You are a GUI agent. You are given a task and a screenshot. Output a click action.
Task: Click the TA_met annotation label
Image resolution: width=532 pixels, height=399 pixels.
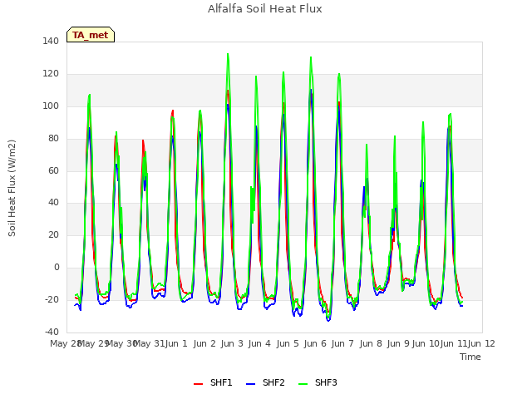click(x=91, y=35)
